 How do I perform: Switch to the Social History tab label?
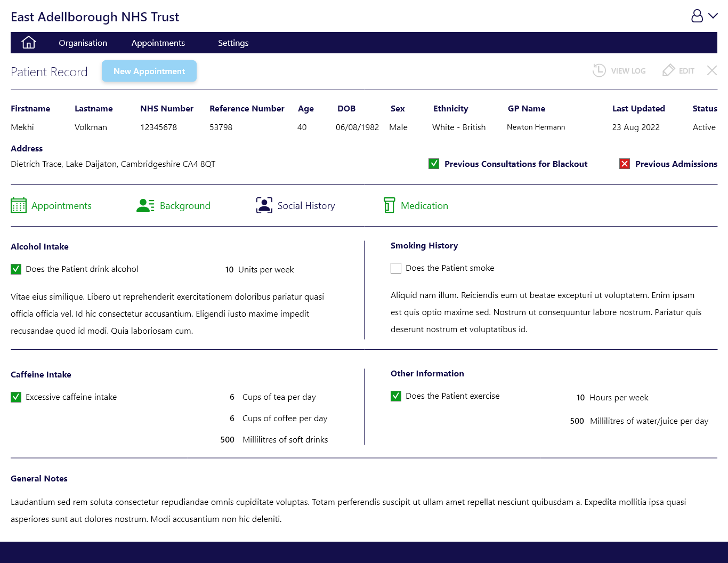(306, 206)
